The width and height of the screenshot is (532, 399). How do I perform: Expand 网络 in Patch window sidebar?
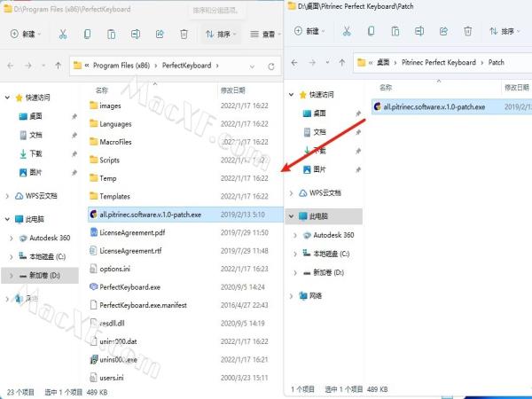point(291,296)
